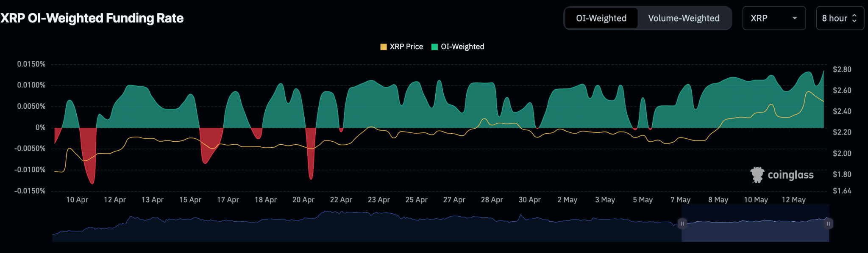Click the 30 Apr date label
Screen dimensions: 868x253
[x=530, y=200]
